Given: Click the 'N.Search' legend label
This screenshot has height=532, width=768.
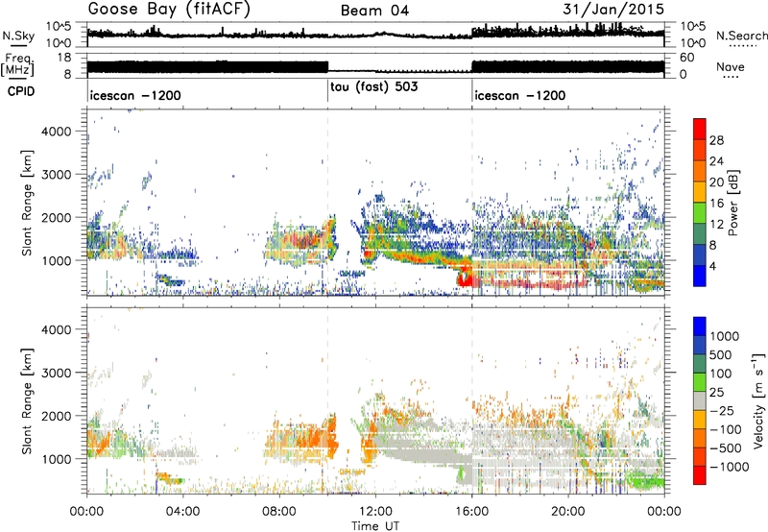Looking at the screenshot, I should point(741,36).
